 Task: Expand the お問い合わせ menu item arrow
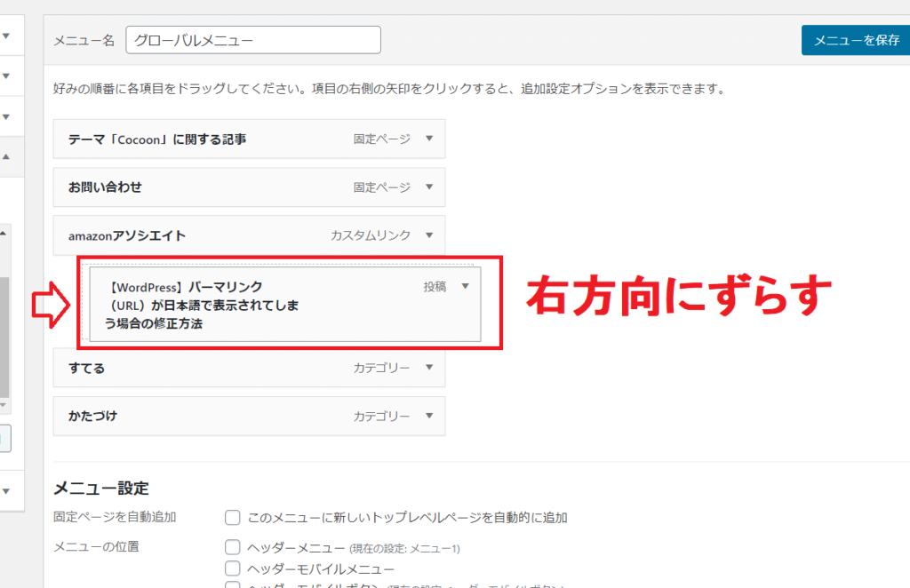(429, 187)
